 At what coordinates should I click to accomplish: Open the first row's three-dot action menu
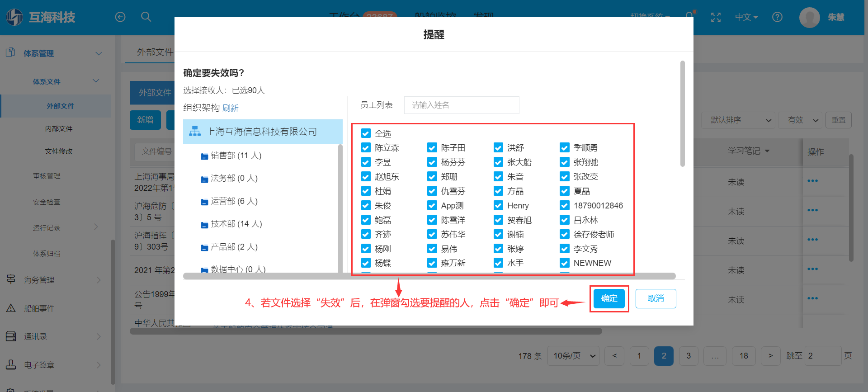(812, 181)
